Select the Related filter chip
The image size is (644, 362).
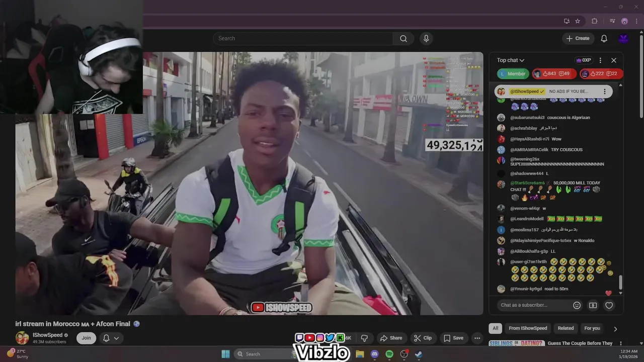click(x=566, y=328)
